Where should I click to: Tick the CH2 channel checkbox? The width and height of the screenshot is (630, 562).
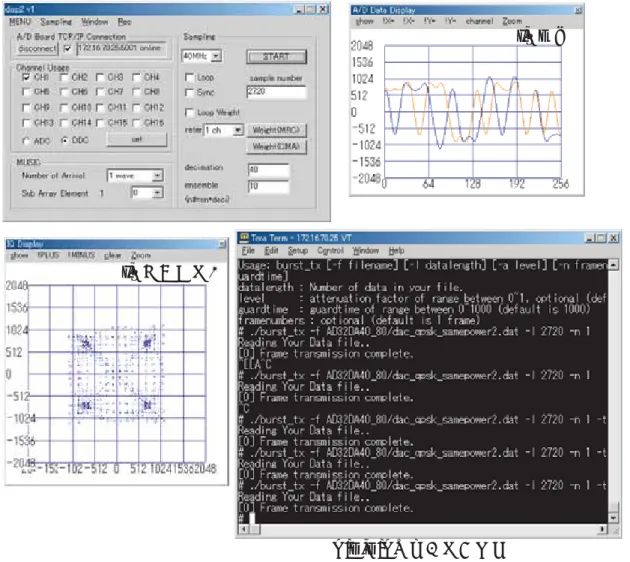click(64, 77)
